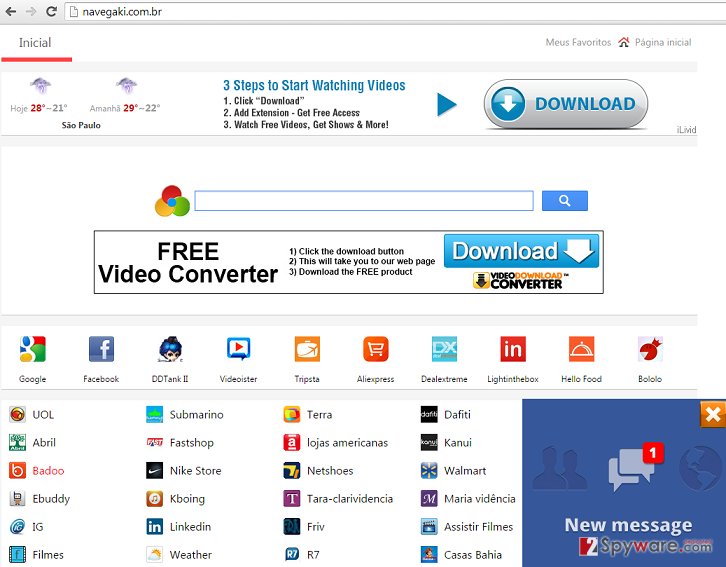Click the Dafiti logo icon
The width and height of the screenshot is (726, 567).
coord(429,414)
